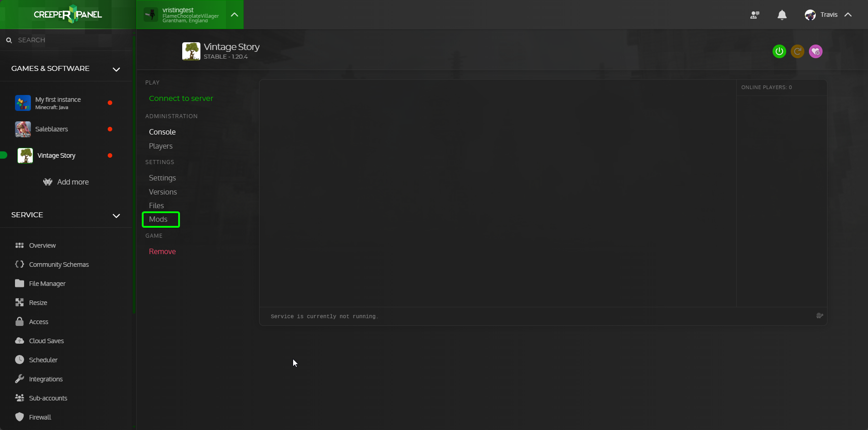Click the Integrations wrench icon

(20, 379)
